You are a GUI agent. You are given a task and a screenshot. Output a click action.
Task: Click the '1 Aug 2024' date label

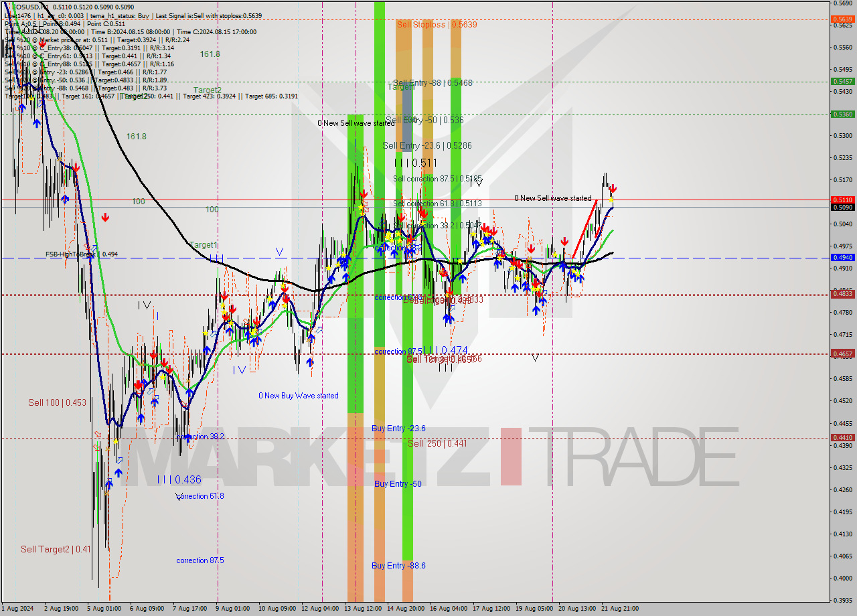(x=17, y=609)
